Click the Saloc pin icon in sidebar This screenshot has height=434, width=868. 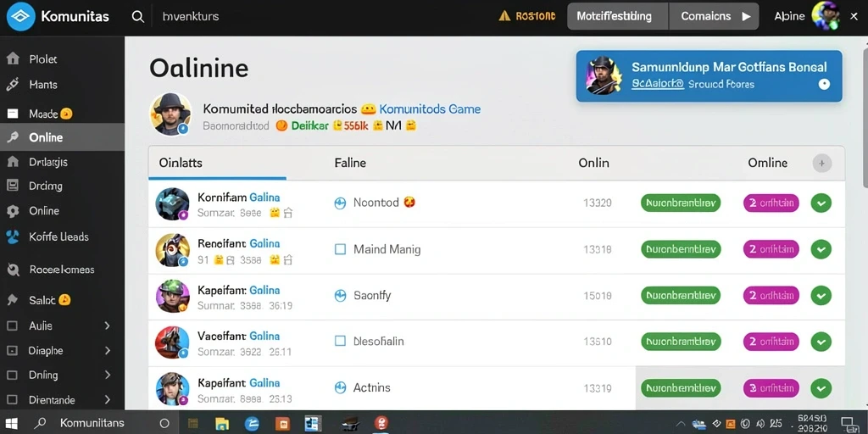[12, 300]
